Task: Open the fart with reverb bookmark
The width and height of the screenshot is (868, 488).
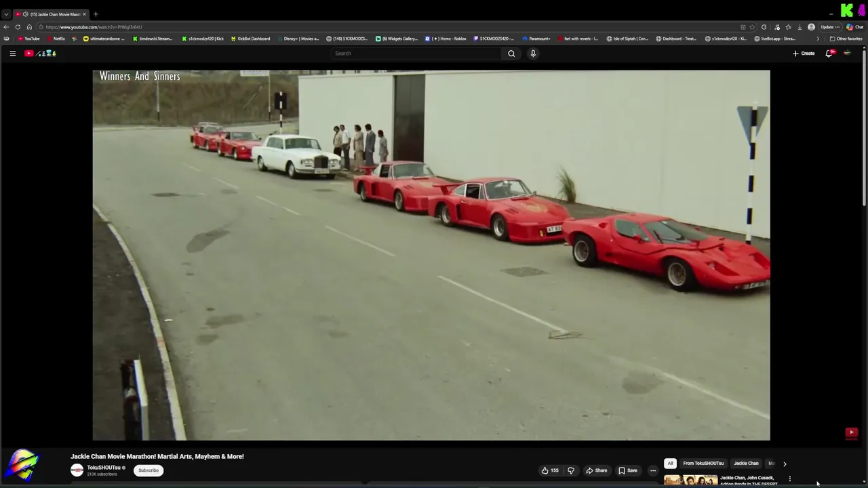Action: click(x=578, y=39)
